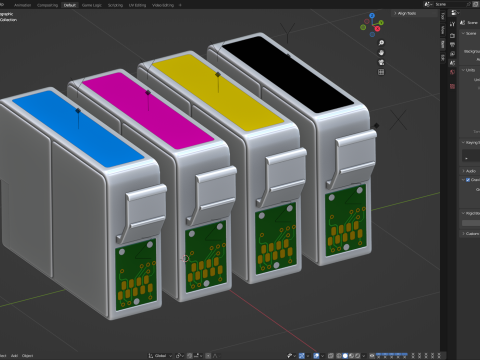Open object type visibility dropdown
Screen dimensions: 480x360
pos(291,356)
